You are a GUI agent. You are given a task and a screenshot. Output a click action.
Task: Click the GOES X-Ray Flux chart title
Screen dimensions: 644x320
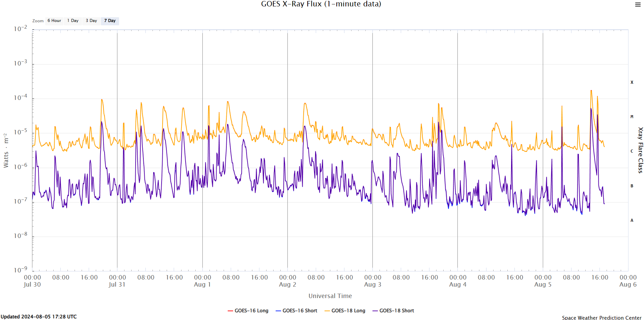click(321, 4)
